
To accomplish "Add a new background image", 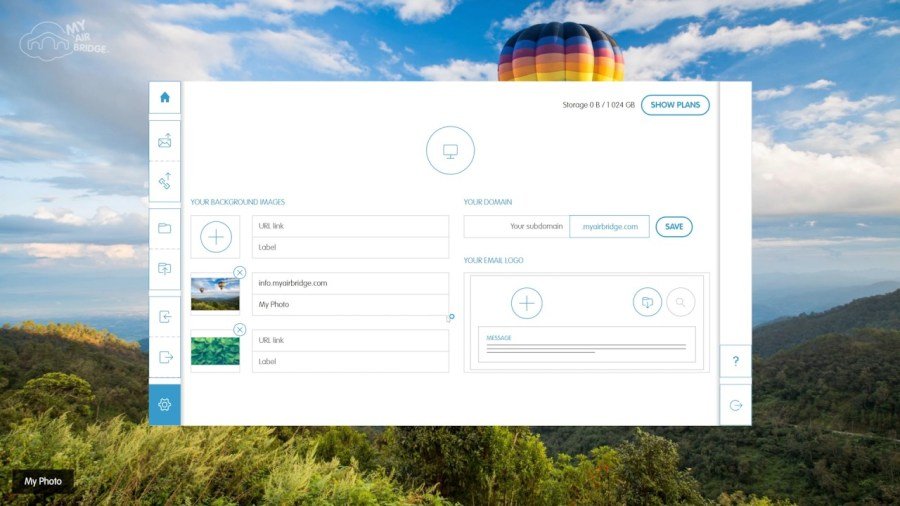I will pyautogui.click(x=216, y=237).
